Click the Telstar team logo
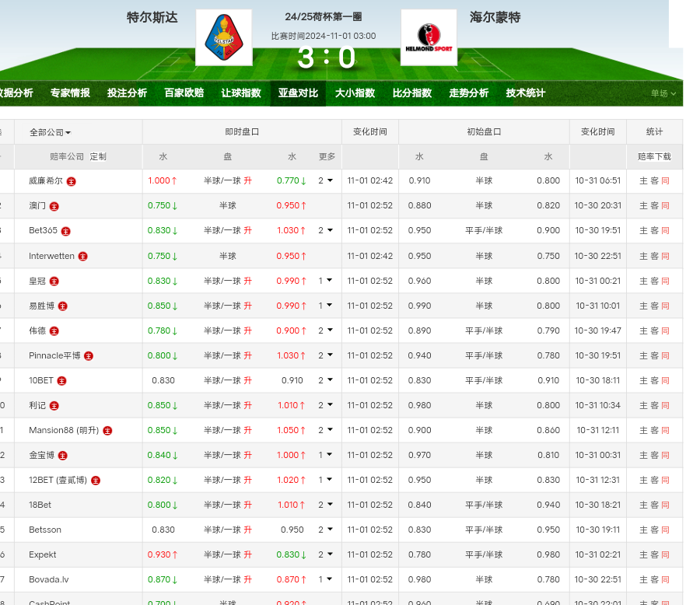The width and height of the screenshot is (700, 605). [x=224, y=37]
